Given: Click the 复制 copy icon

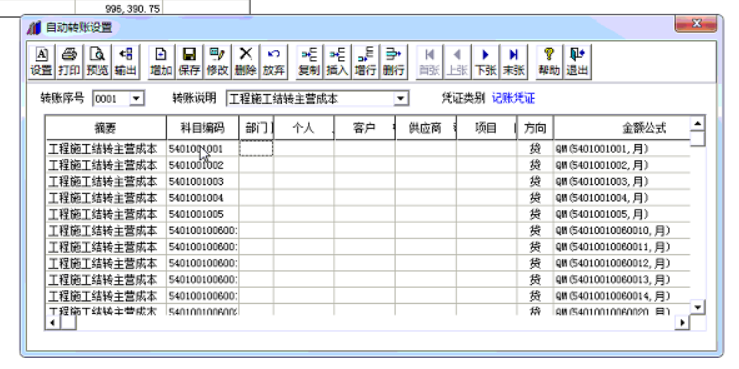Looking at the screenshot, I should click(309, 61).
